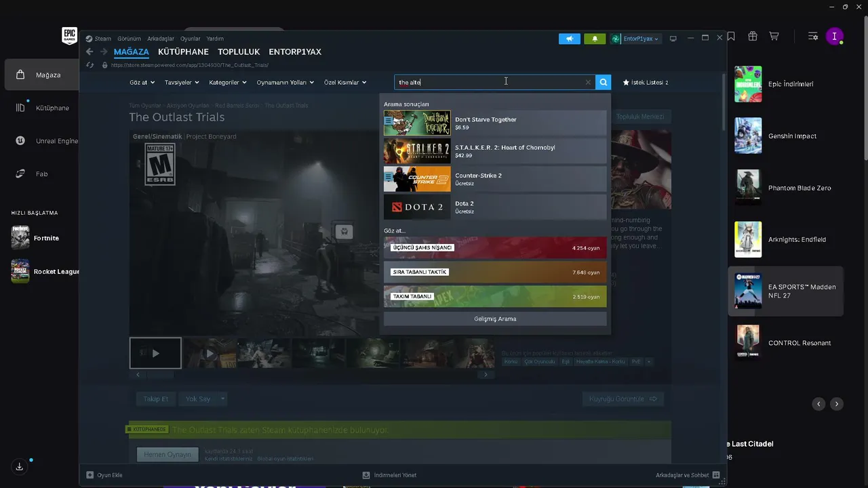Switch to the KÜTÜPHANE tab in Steam
Screen dimensions: 868x488
(183, 52)
